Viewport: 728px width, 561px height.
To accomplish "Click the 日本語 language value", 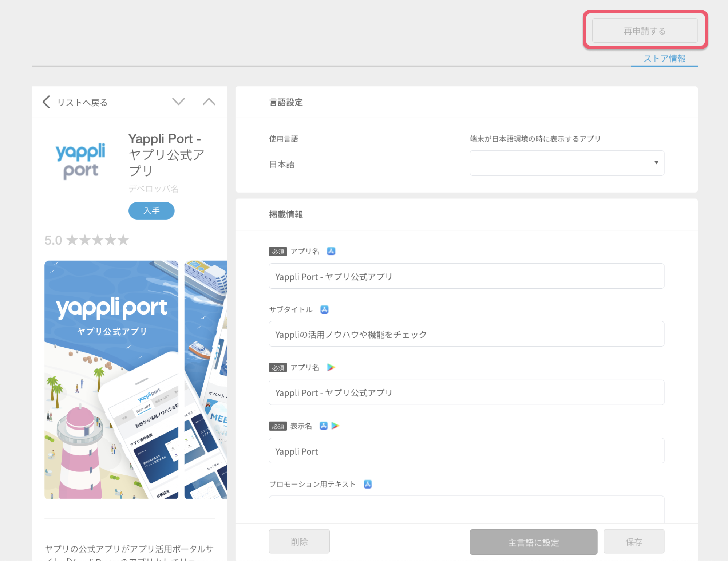I will (x=282, y=164).
